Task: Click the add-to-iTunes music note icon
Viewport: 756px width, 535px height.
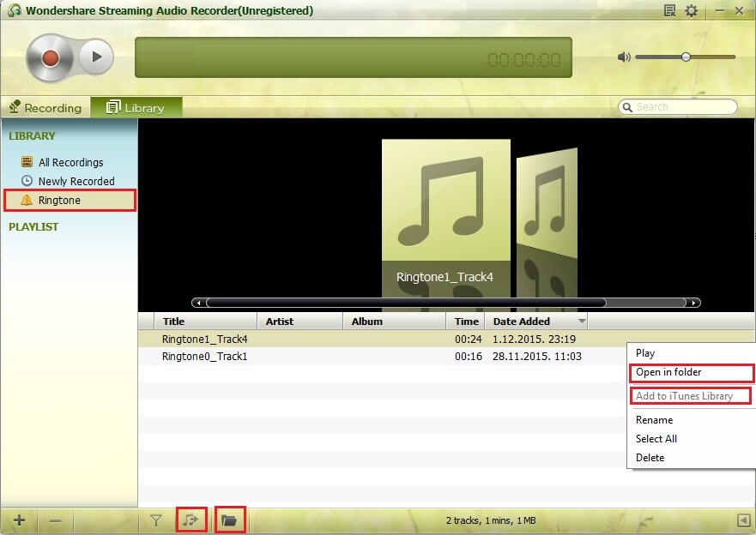Action: [x=191, y=520]
